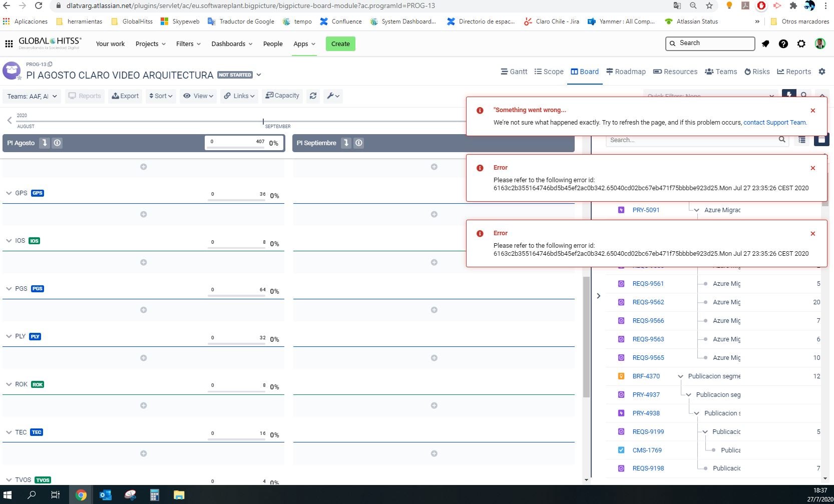834x504 pixels.
Task: Open program configuration gear next to Reports
Action: [822, 72]
